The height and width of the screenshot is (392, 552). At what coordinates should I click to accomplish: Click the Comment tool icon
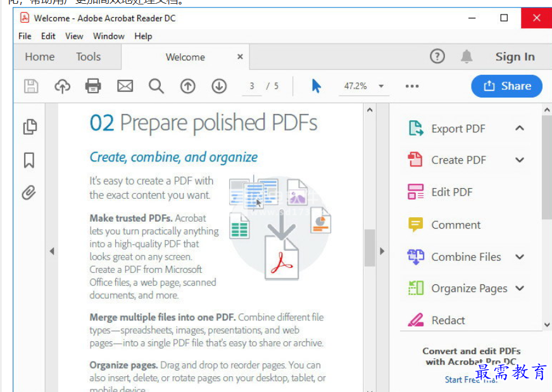pyautogui.click(x=416, y=224)
